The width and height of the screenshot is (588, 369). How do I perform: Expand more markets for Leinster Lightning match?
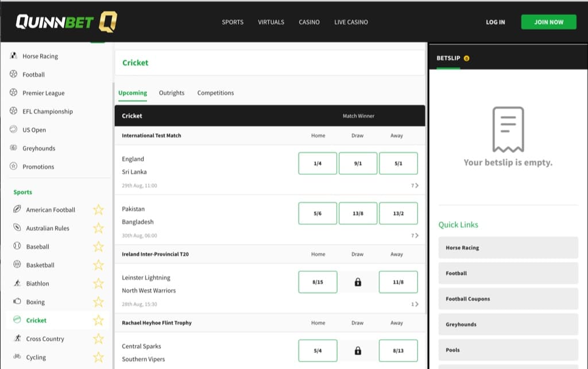(x=415, y=304)
